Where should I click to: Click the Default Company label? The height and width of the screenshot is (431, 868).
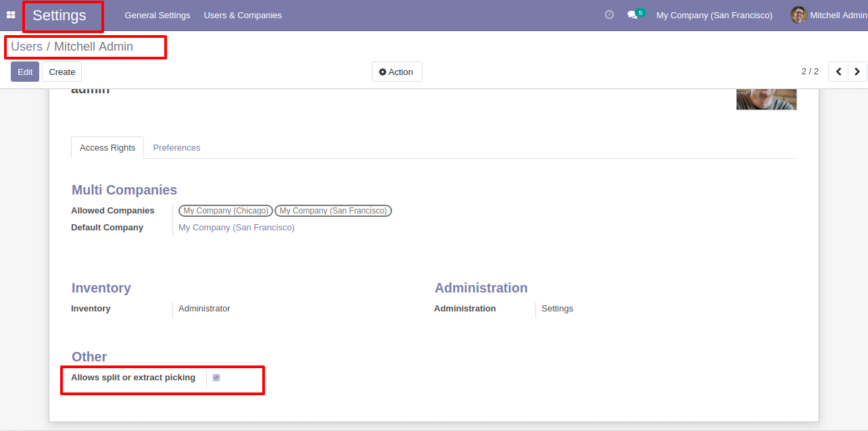[107, 228]
